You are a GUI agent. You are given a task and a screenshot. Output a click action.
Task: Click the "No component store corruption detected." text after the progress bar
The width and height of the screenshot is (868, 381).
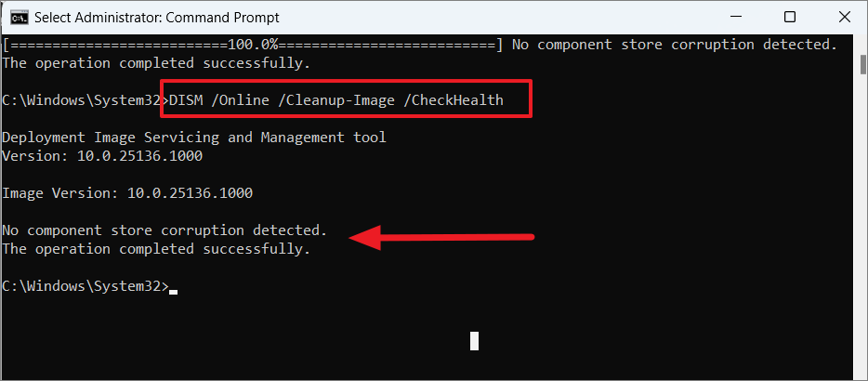click(675, 45)
